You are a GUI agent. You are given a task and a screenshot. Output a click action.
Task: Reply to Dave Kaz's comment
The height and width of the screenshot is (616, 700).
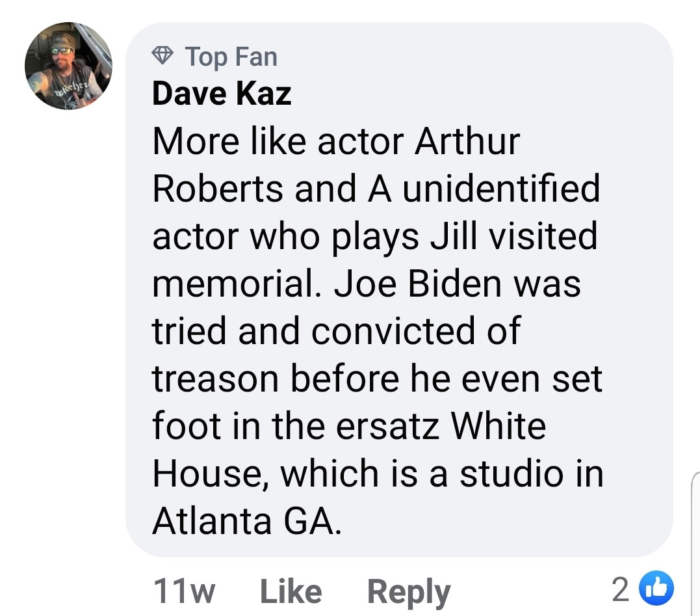coord(408,591)
